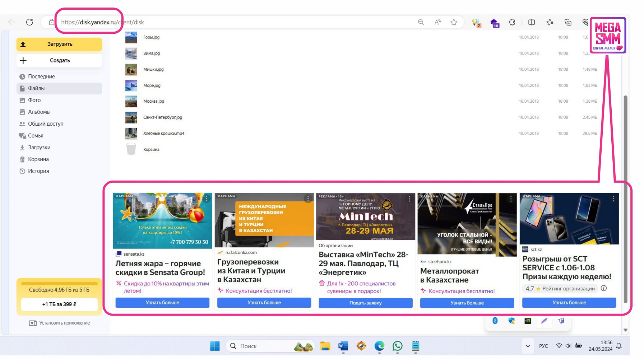Click MinTech exhibition banner image
The image size is (644, 359).
click(366, 217)
